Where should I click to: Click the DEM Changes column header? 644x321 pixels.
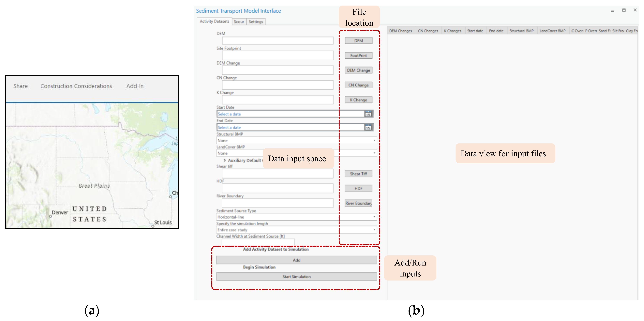click(x=400, y=31)
